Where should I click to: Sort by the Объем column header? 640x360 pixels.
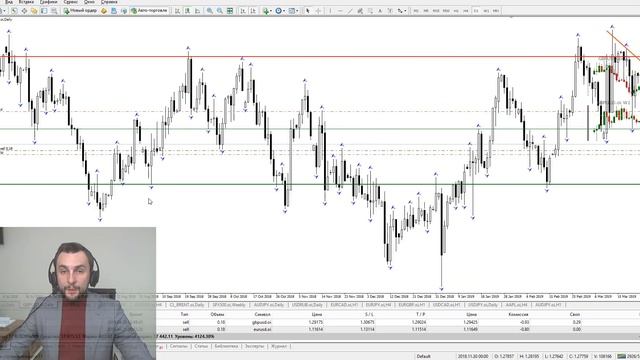coord(217,314)
